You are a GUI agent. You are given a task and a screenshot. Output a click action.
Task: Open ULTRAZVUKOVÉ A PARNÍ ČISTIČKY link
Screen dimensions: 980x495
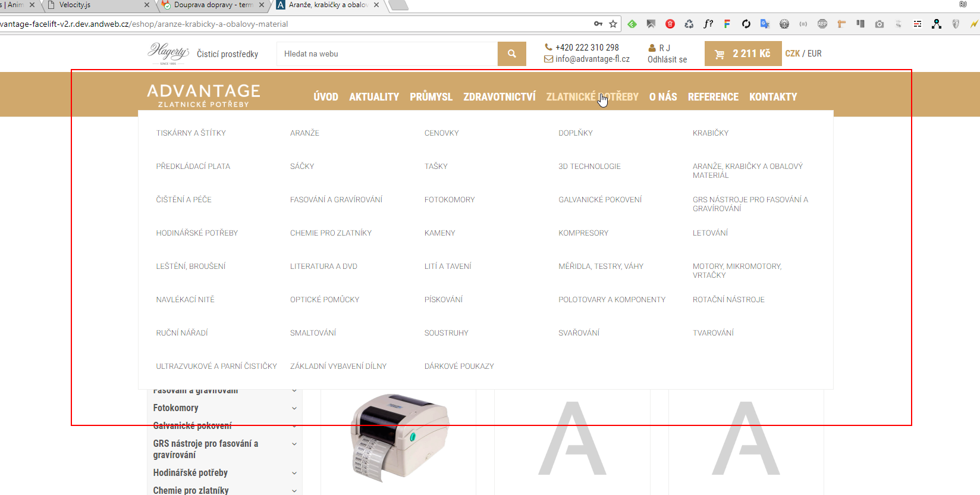tap(216, 366)
